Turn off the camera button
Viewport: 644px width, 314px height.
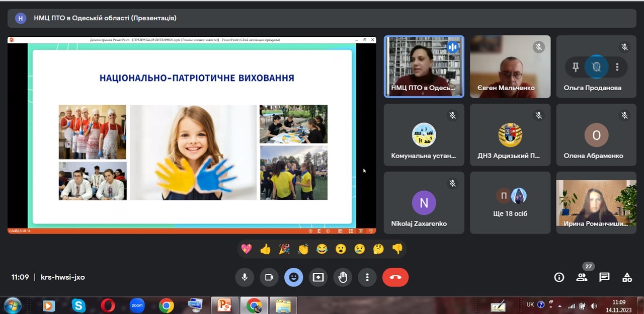pyautogui.click(x=269, y=277)
